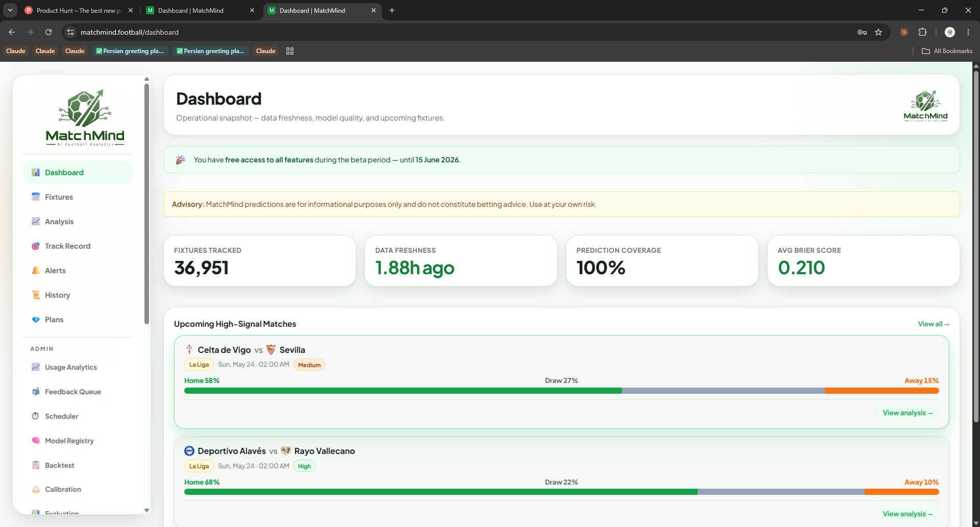Viewport: 980px width, 527px height.
Task: Open the Claude extension icon in toolbar
Action: (x=904, y=32)
